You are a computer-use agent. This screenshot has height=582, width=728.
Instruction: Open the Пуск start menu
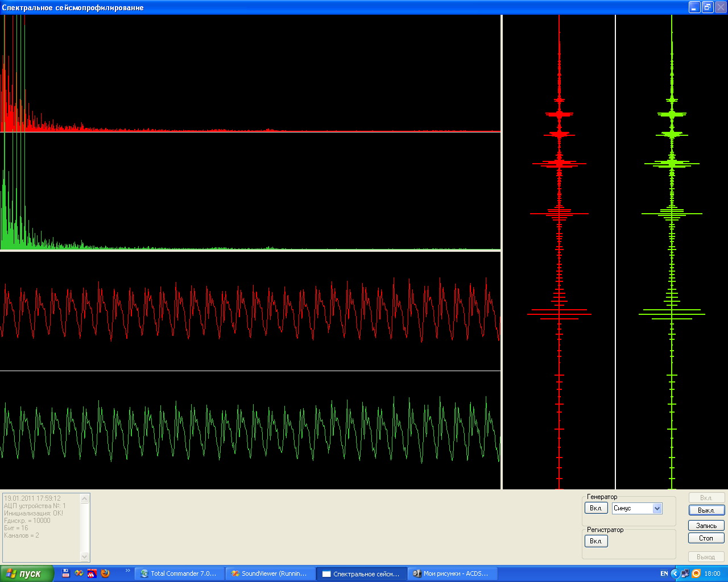(27, 573)
